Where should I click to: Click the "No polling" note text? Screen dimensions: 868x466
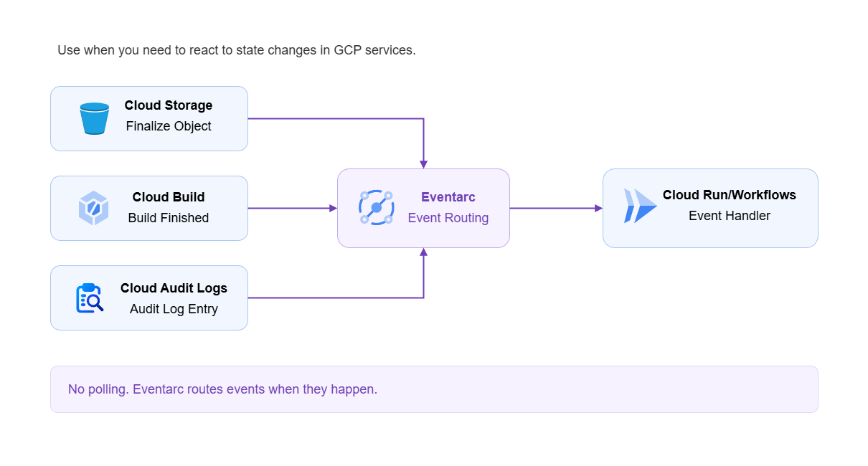pos(222,389)
